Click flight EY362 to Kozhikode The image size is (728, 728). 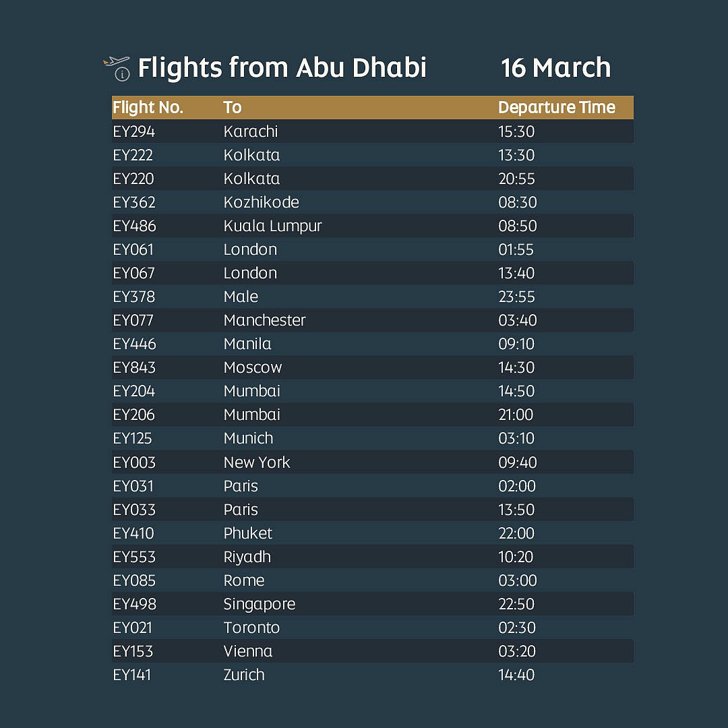click(x=134, y=202)
